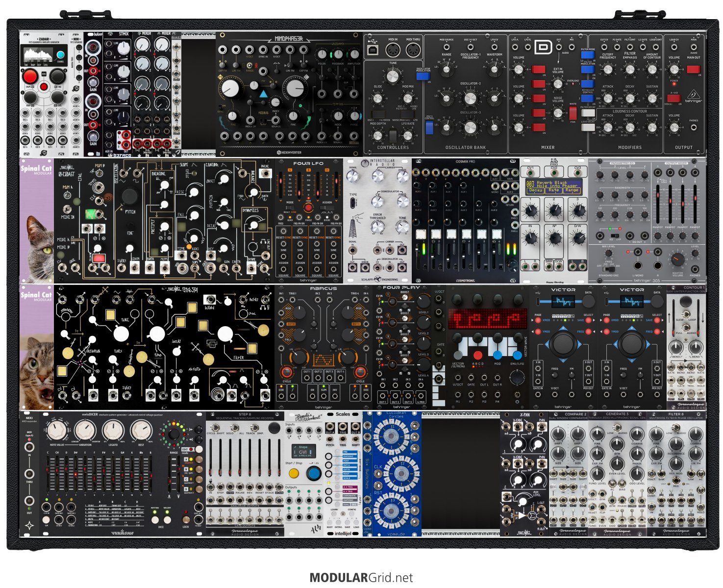723x588 pixels.
Task: Click the large Pitch knob on 0-Coast
Action: 130,196
